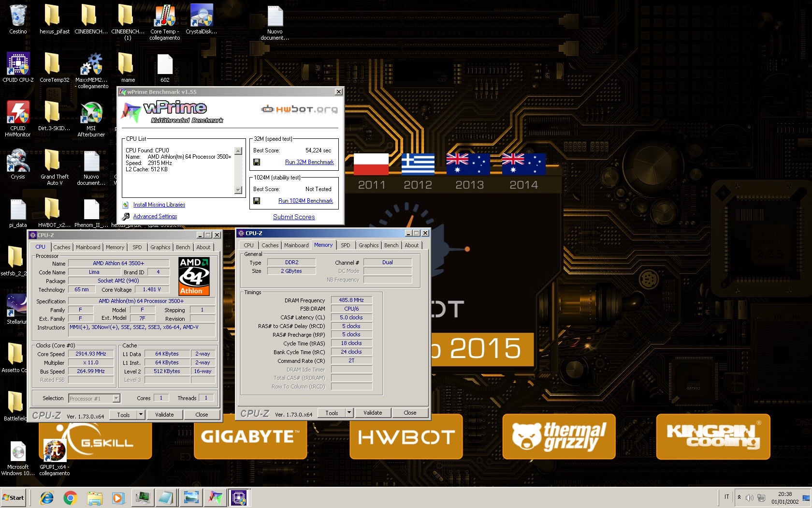The height and width of the screenshot is (508, 812).
Task: Click Validate button in left CPU-Z
Action: [x=164, y=415]
